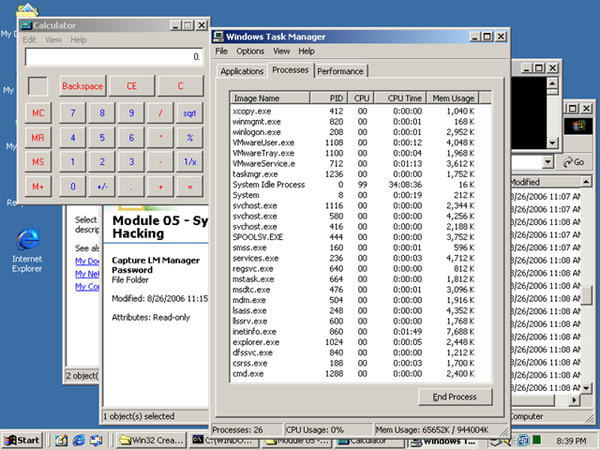Click the Calculator C clear button
Viewport: 600px width, 450px height.
[x=180, y=86]
